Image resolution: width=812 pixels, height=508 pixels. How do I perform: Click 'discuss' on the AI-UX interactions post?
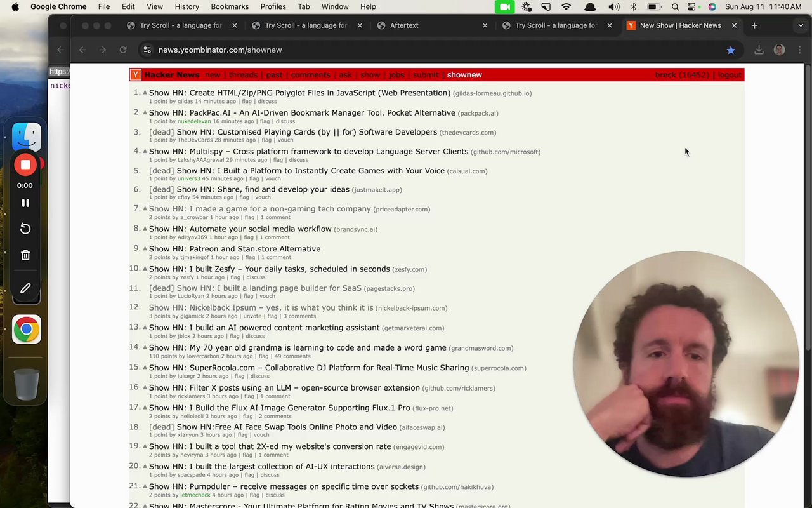click(x=270, y=475)
